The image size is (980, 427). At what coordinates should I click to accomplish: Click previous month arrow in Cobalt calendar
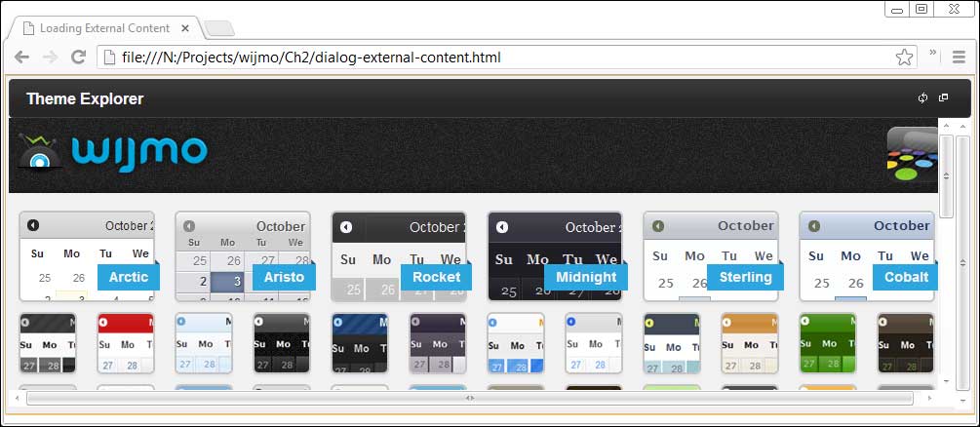pos(814,226)
